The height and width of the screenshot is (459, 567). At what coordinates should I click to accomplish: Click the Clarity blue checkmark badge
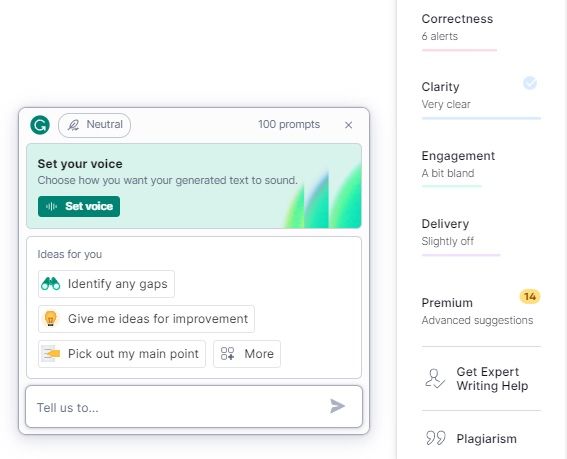pos(530,83)
